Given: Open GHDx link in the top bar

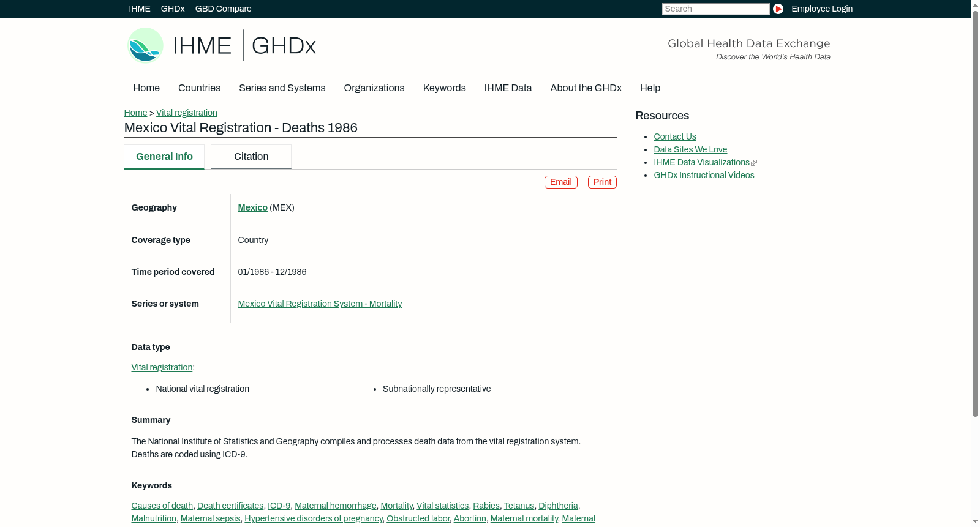Looking at the screenshot, I should tap(173, 9).
